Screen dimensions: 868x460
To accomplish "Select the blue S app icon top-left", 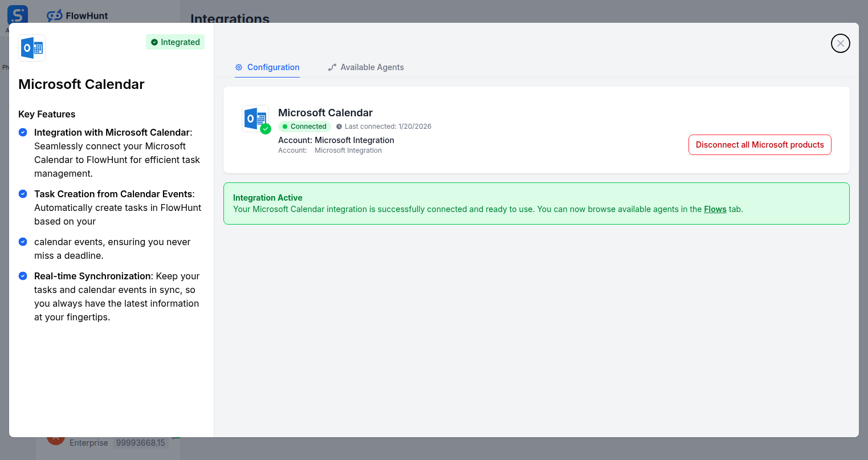I will pos(17,14).
